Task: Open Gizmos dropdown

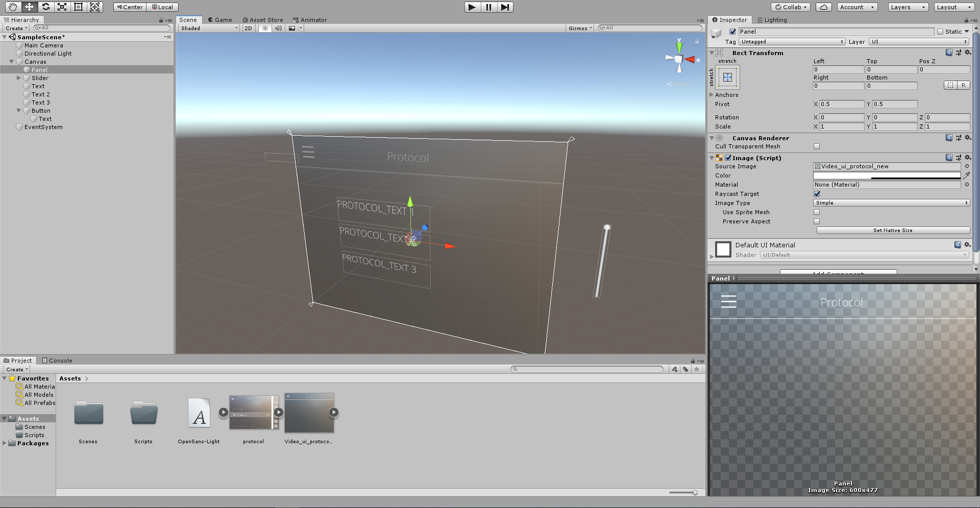Action: coord(580,28)
